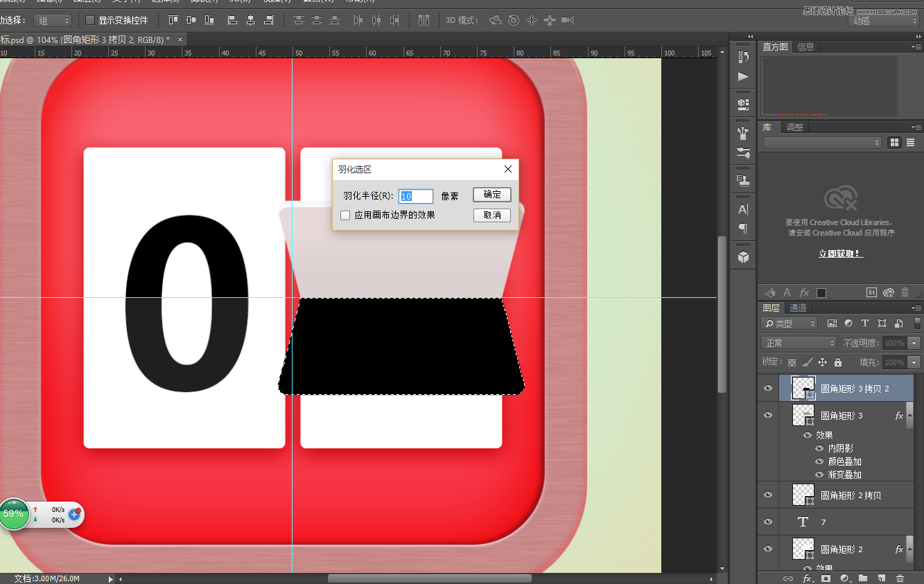Screen dimensions: 924x584
Task: Click the 立即获取 link in Libraries
Action: click(841, 254)
